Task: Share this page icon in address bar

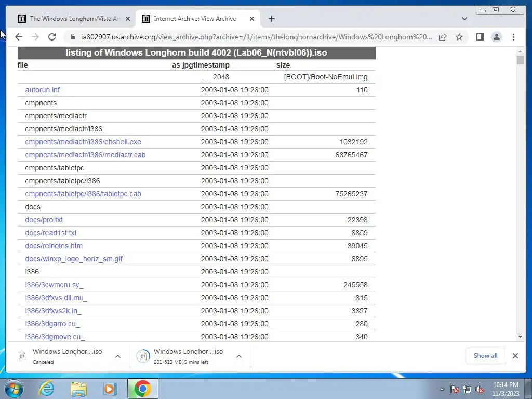Action: pos(443,37)
